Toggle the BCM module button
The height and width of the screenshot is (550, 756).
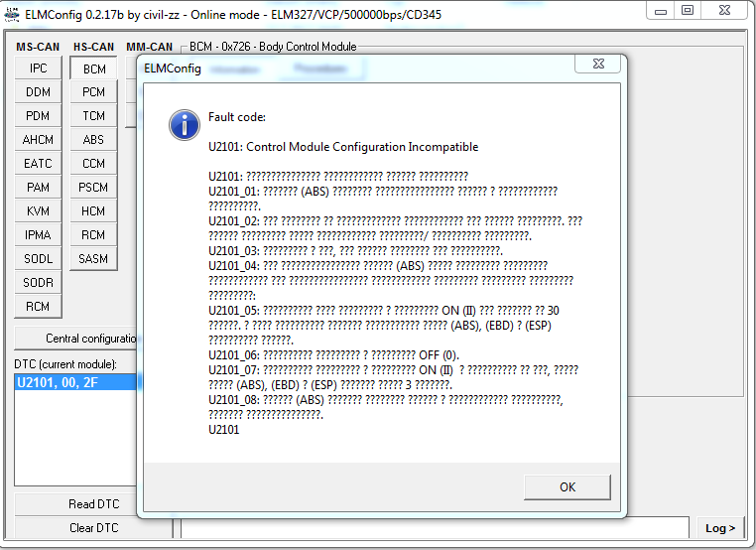tap(93, 69)
